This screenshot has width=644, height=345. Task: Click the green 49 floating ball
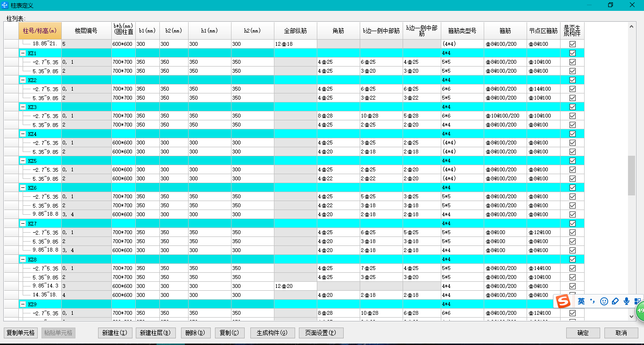639,311
